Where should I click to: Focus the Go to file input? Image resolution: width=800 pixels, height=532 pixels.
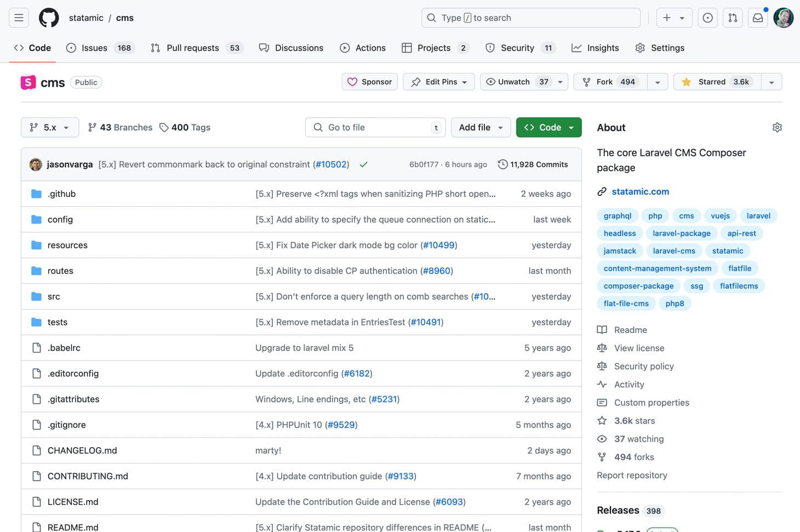pyautogui.click(x=375, y=127)
